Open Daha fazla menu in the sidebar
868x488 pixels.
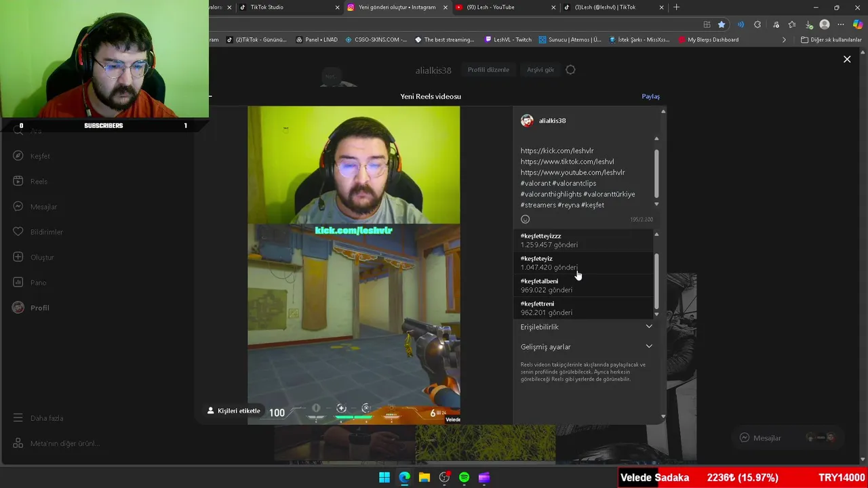click(38, 418)
